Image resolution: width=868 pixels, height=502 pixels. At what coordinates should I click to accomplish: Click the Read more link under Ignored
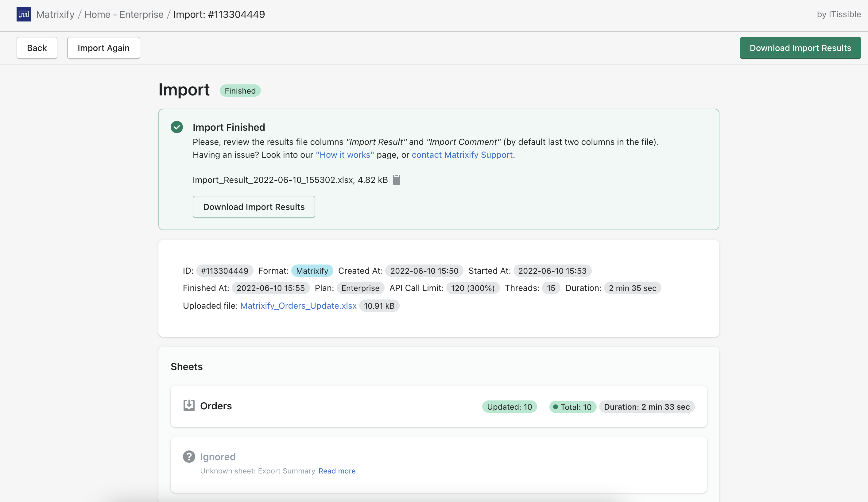pos(336,471)
